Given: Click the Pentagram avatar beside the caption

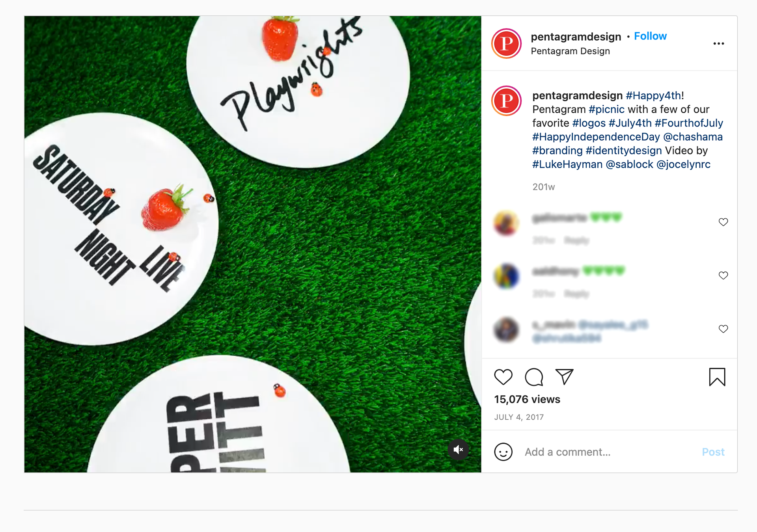Looking at the screenshot, I should click(x=507, y=101).
